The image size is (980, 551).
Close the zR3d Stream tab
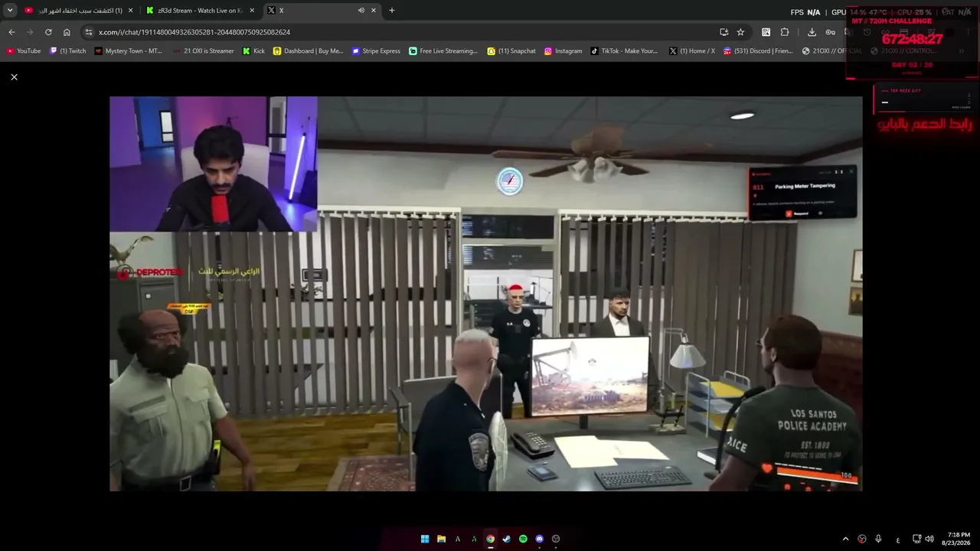tap(252, 11)
